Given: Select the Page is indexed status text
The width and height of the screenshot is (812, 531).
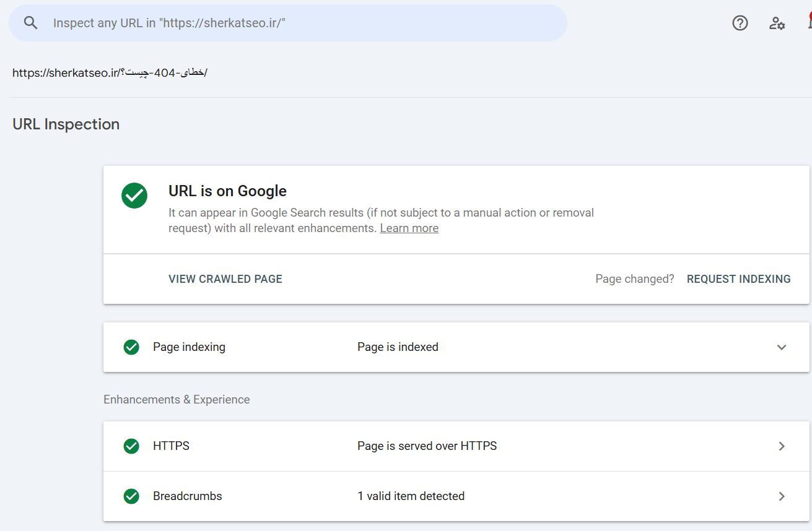Looking at the screenshot, I should point(398,347).
